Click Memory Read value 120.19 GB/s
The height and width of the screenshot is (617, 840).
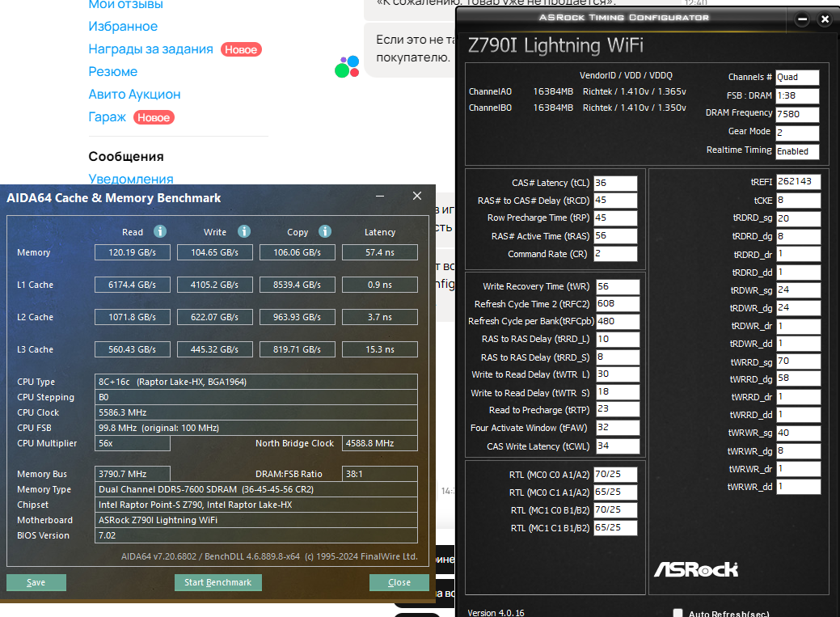point(133,252)
